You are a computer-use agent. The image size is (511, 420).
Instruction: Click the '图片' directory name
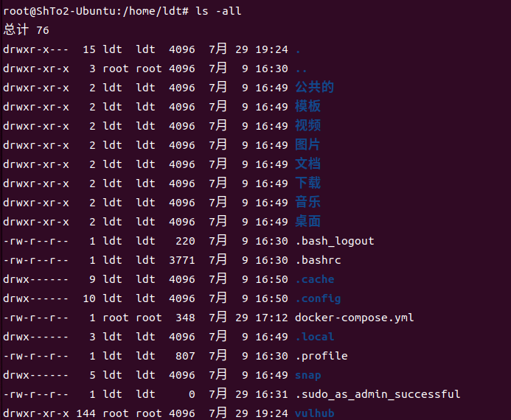307,145
